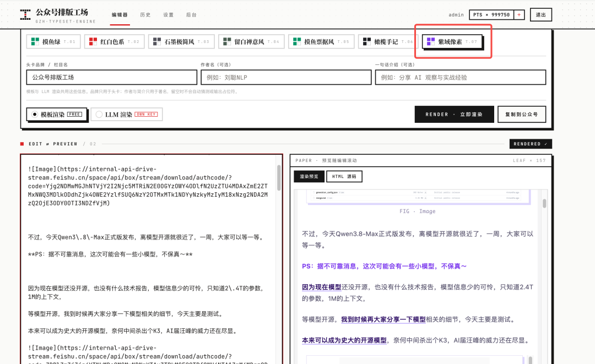Click the EDIT ⇄ PREVIEW section heading
Screen dimensions: 595x364
click(x=53, y=144)
